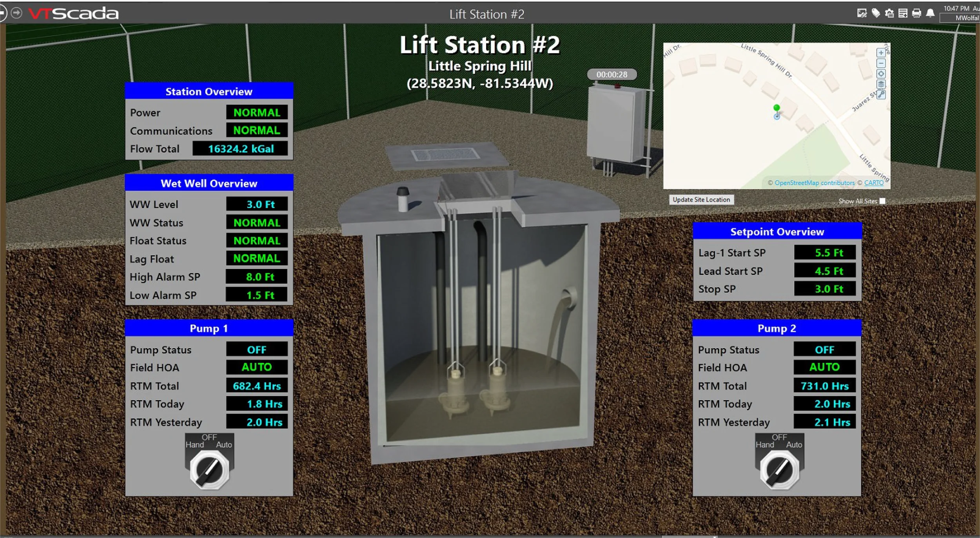This screenshot has height=538, width=980.
Task: Open the CARTO attribution link
Action: pos(874,183)
